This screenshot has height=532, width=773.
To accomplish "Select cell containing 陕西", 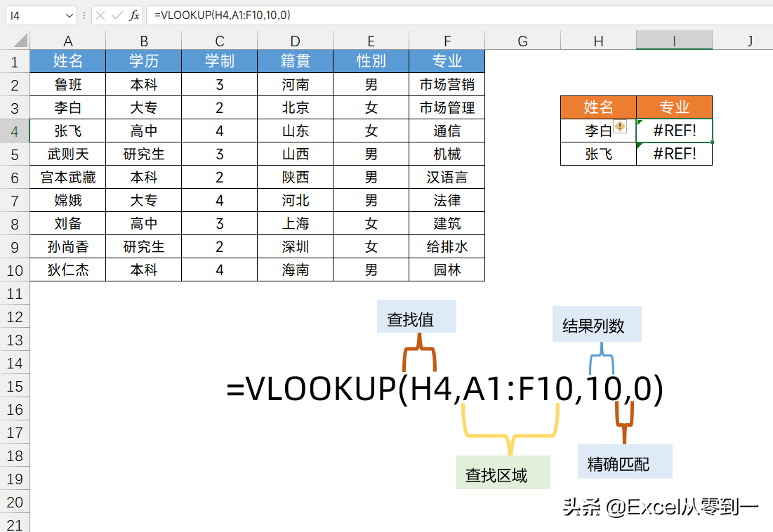I will pyautogui.click(x=296, y=177).
